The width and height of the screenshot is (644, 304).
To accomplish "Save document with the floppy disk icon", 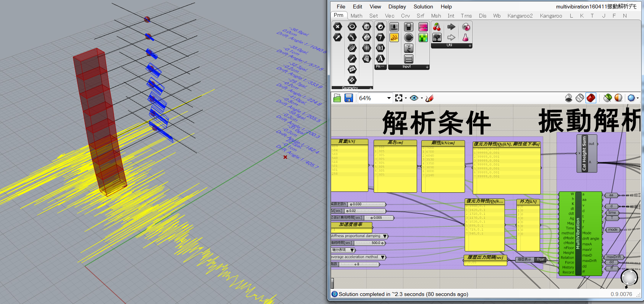I will pos(348,98).
